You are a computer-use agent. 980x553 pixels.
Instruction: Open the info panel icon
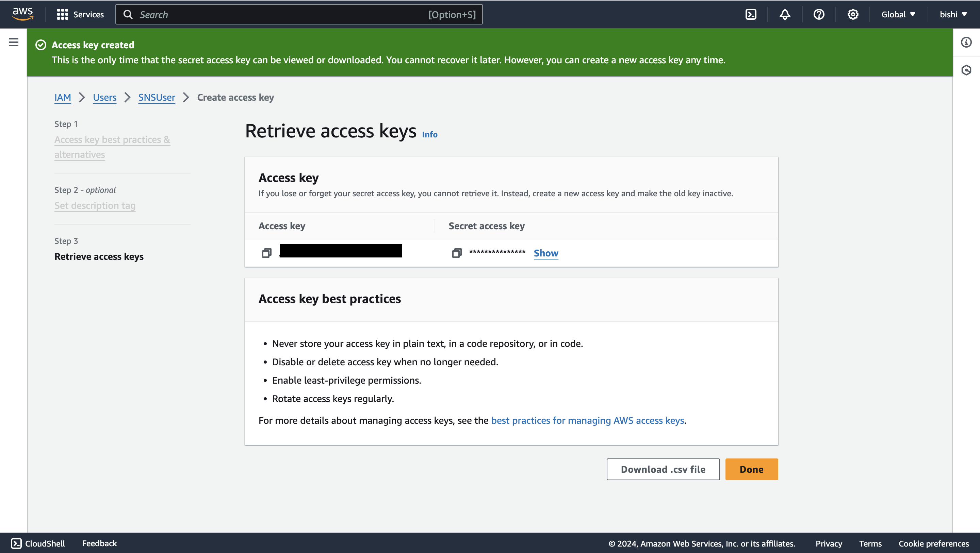coord(966,42)
